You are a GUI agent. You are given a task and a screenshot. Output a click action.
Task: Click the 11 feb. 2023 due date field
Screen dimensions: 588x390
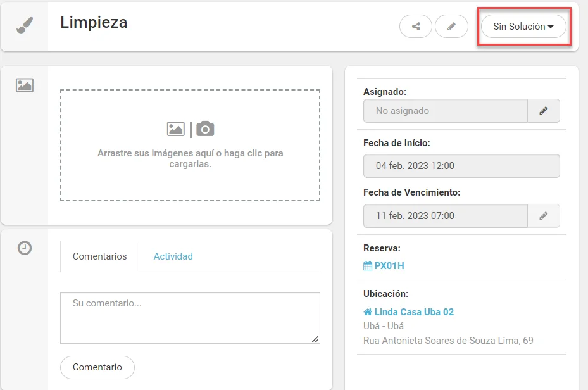446,216
